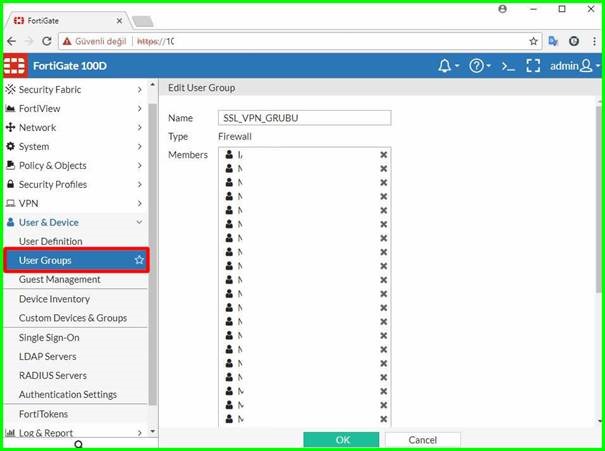605x451 pixels.
Task: Expand Policy & Objects menu
Action: (75, 166)
